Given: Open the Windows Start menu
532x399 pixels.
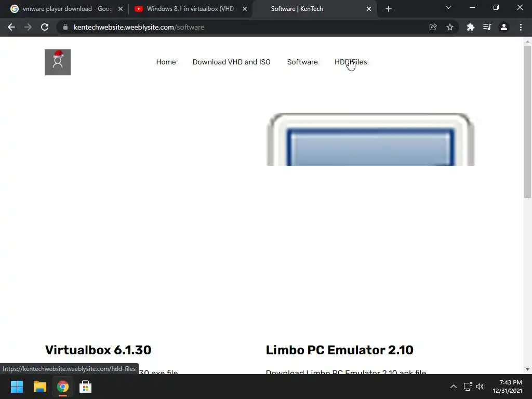Looking at the screenshot, I should tap(17, 387).
